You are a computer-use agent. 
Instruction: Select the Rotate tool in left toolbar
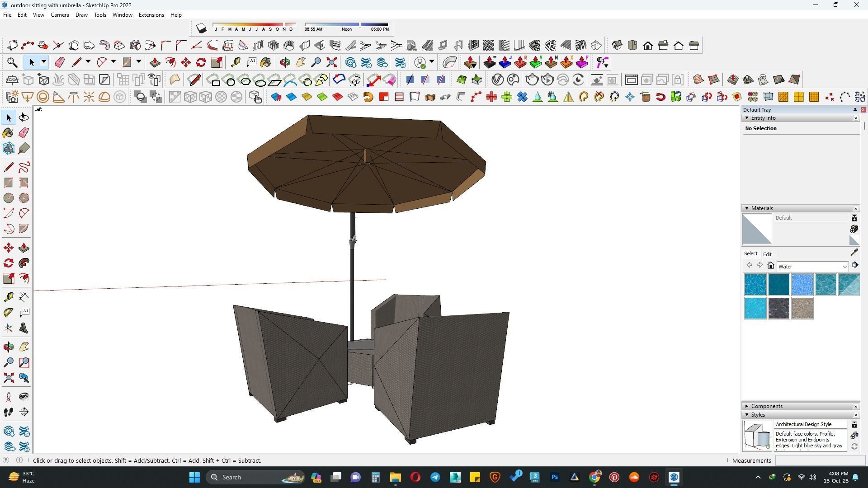pos(8,263)
